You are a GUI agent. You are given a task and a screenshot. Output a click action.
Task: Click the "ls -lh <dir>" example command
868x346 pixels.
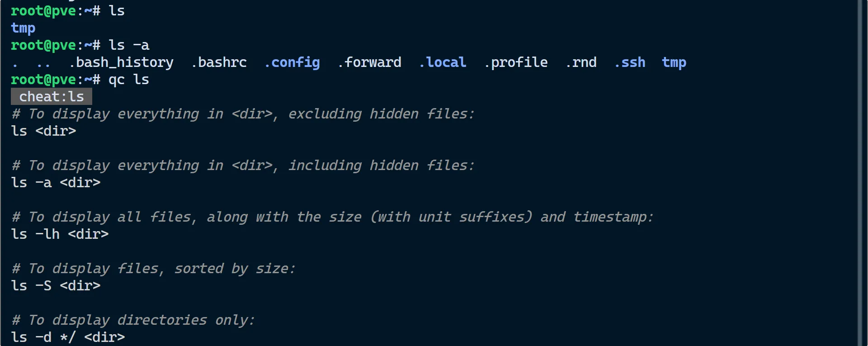coord(60,234)
